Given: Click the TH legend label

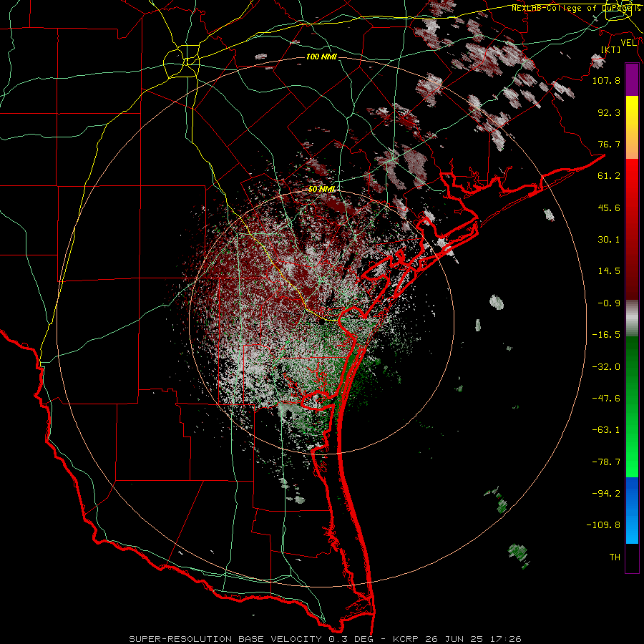Looking at the screenshot, I should 615,557.
